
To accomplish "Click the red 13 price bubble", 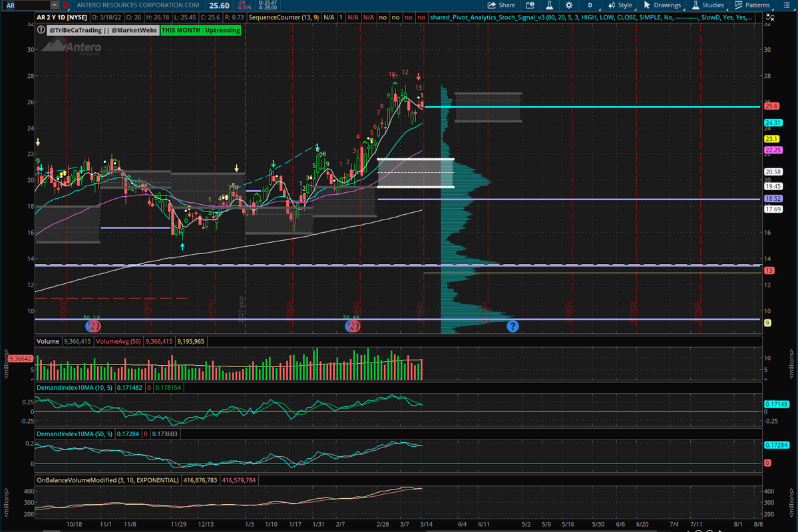I will (769, 271).
